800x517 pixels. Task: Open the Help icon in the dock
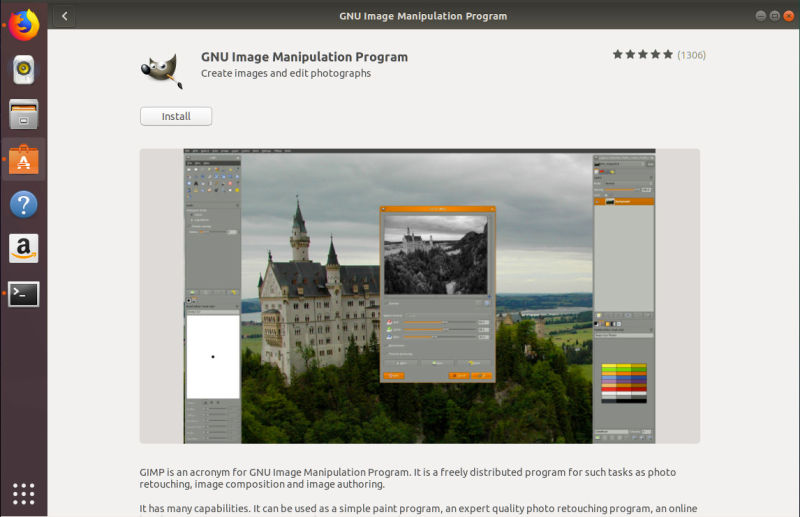(x=23, y=205)
